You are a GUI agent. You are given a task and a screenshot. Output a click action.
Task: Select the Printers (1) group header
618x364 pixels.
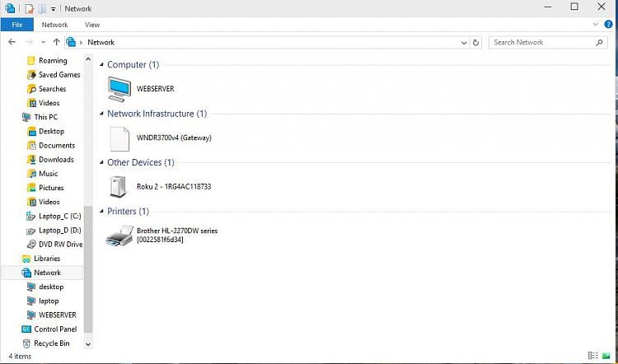coord(128,212)
